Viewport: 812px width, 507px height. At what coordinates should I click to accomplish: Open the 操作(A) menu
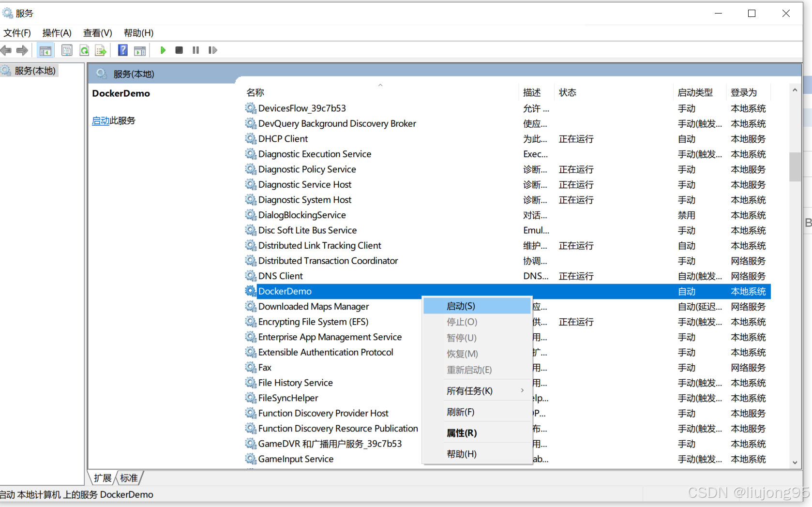pyautogui.click(x=57, y=32)
